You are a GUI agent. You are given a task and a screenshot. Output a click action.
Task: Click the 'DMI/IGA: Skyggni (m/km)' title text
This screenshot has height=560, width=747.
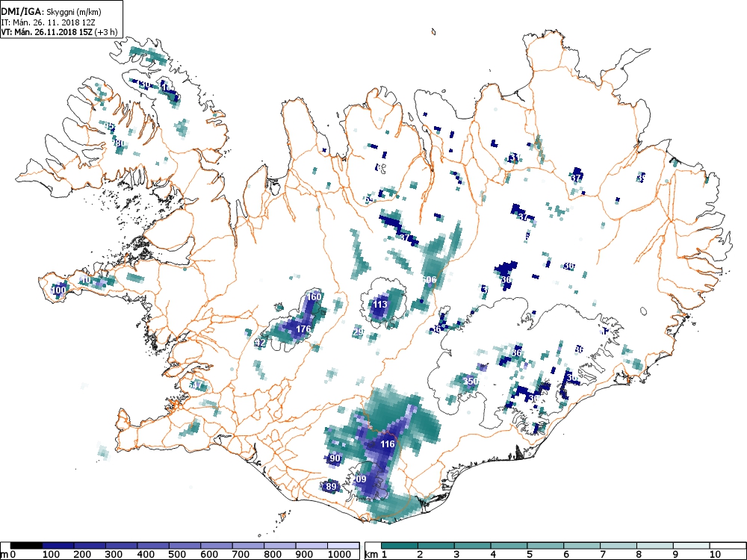tap(51, 12)
